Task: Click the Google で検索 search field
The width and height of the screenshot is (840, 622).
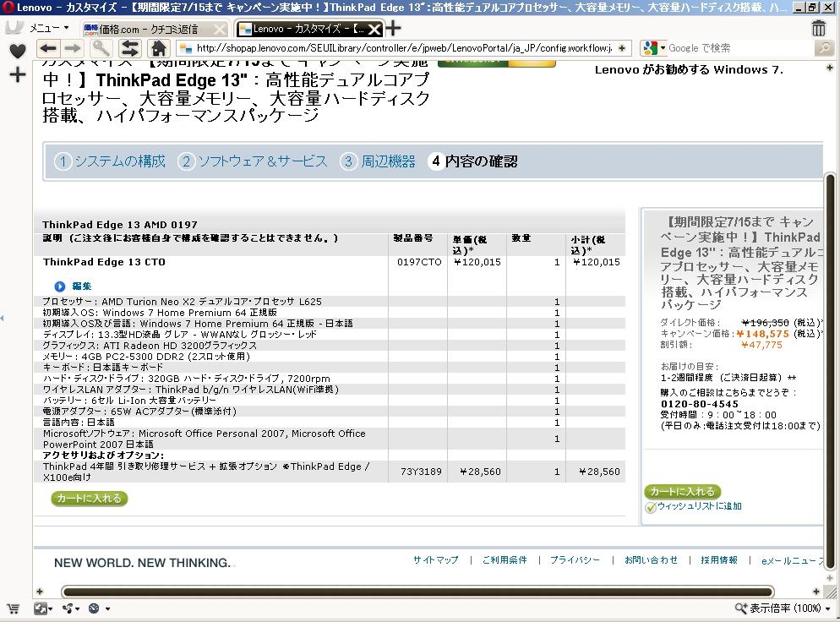Action: (x=739, y=48)
